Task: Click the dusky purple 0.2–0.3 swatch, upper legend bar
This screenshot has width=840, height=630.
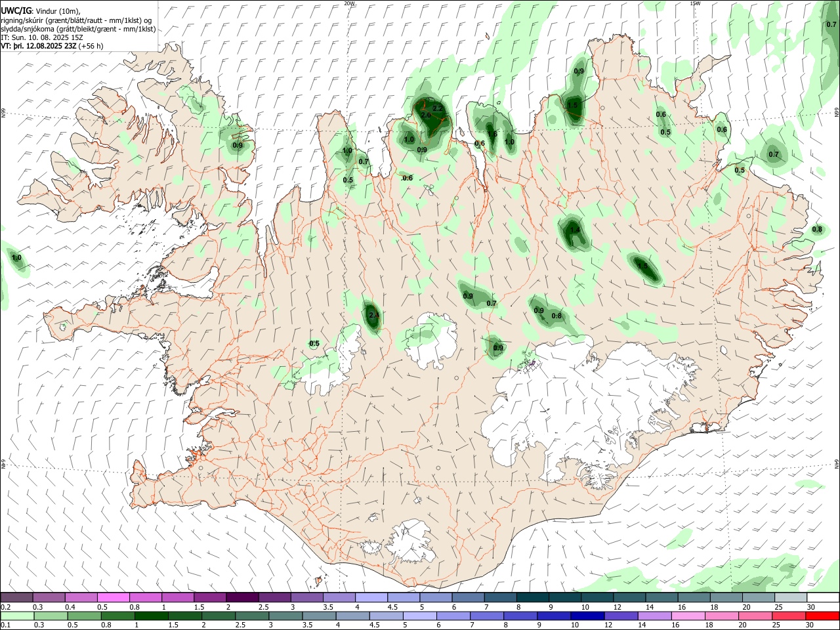Action: click(17, 598)
